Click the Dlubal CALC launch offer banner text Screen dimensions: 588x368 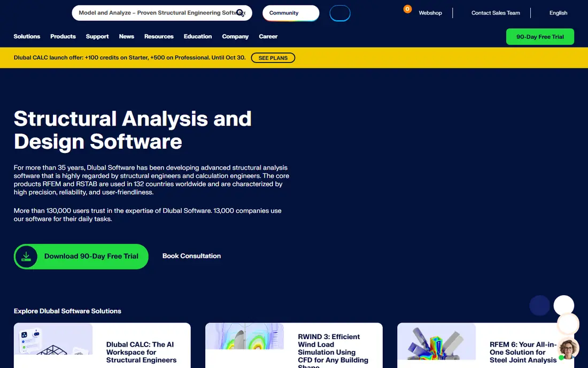130,57
